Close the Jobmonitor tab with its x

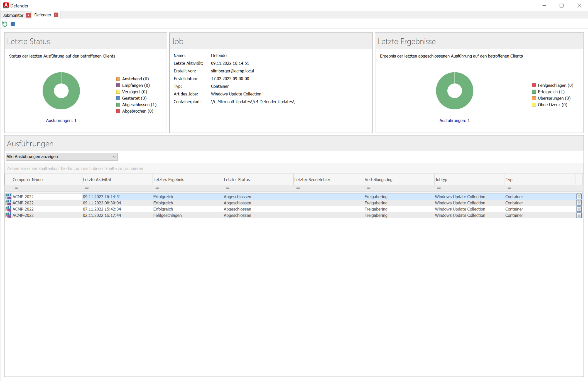(x=28, y=15)
